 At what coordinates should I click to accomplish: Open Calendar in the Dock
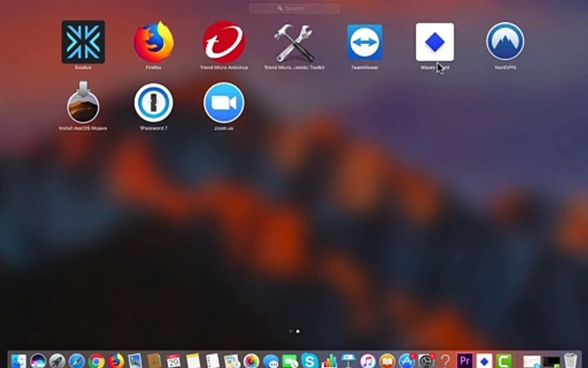coord(173,361)
